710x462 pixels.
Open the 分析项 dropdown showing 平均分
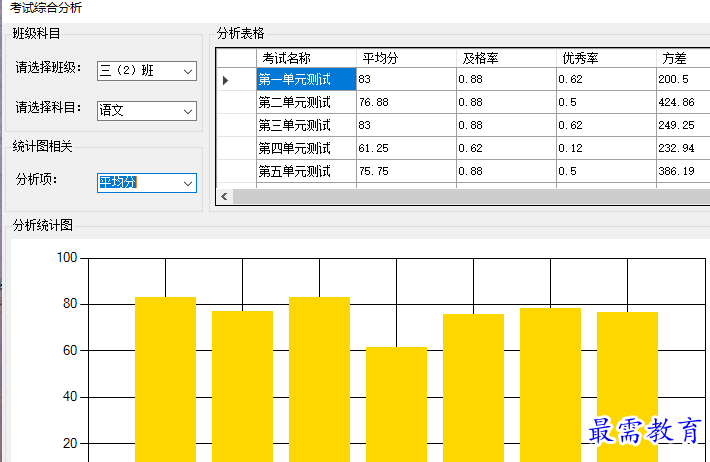pos(147,182)
